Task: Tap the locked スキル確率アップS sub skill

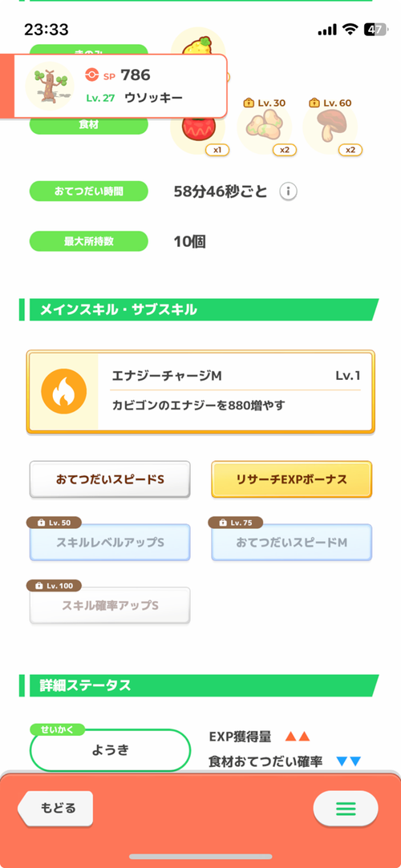Action: point(110,606)
